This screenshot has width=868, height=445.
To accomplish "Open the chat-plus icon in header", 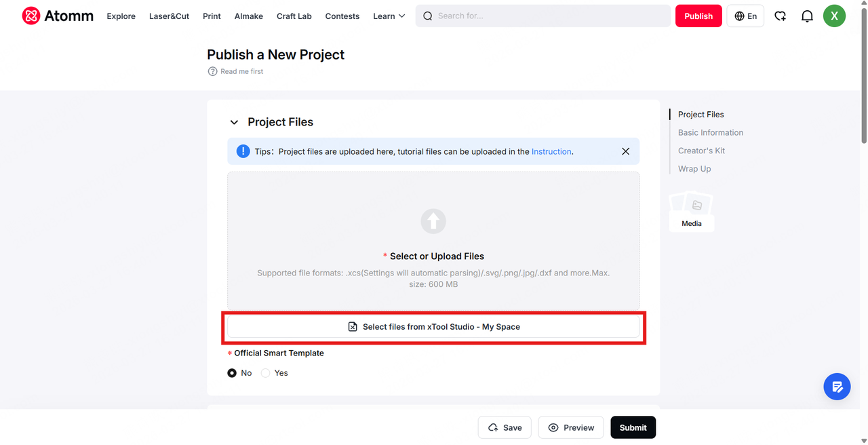I will point(781,16).
